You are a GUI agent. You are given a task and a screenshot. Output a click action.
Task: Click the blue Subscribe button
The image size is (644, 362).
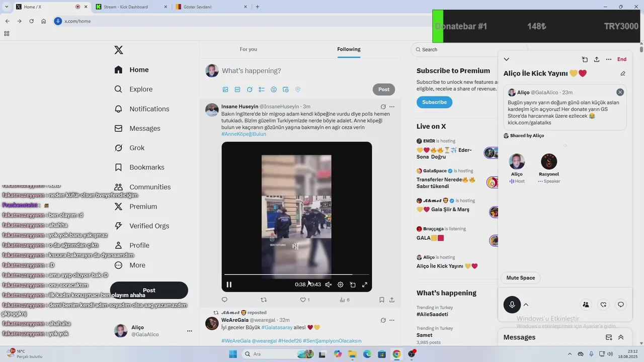(434, 102)
